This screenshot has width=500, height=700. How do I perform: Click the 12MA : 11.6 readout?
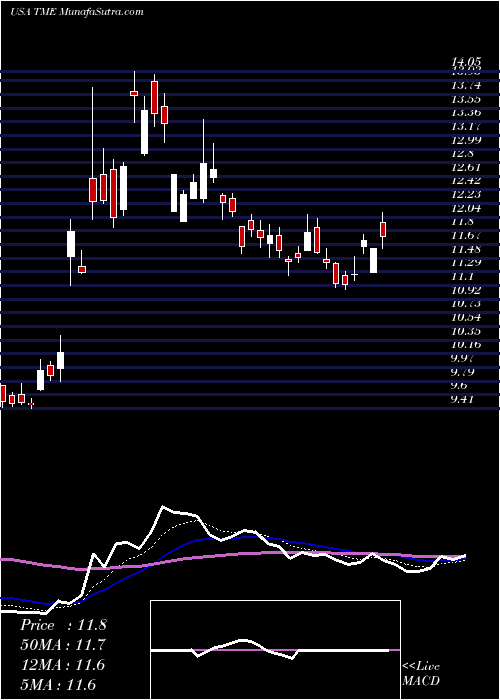tap(62, 665)
